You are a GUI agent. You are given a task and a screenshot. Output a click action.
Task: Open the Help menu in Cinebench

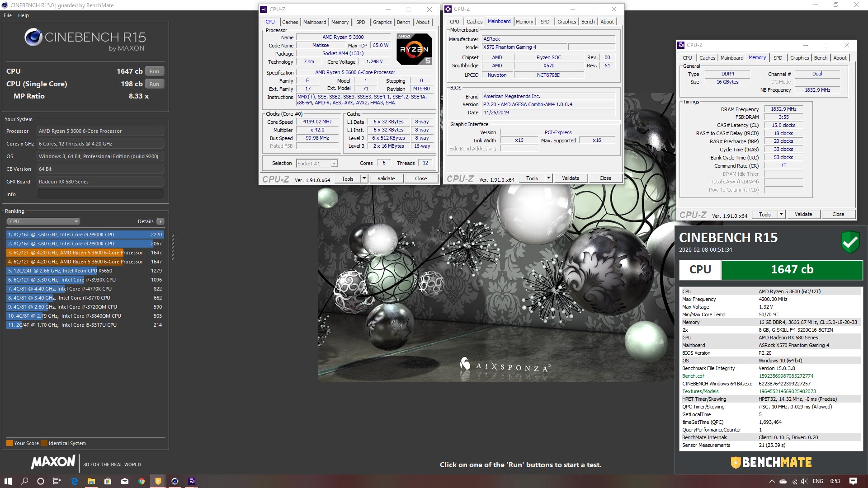click(x=24, y=15)
